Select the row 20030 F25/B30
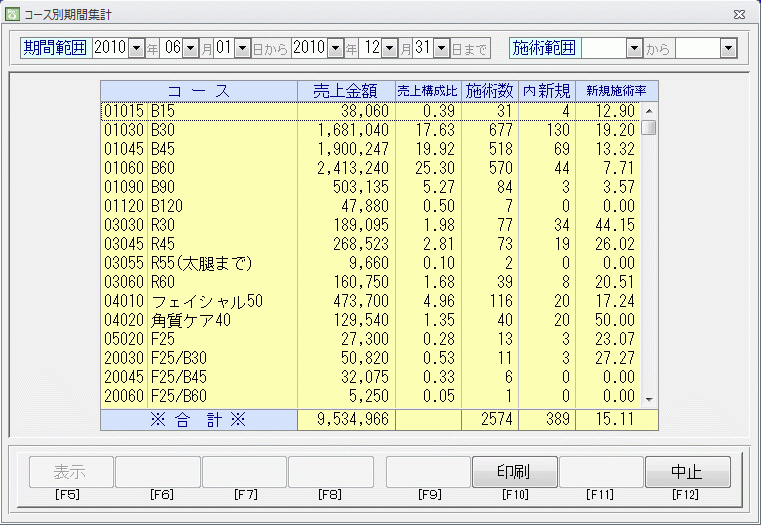 371,358
